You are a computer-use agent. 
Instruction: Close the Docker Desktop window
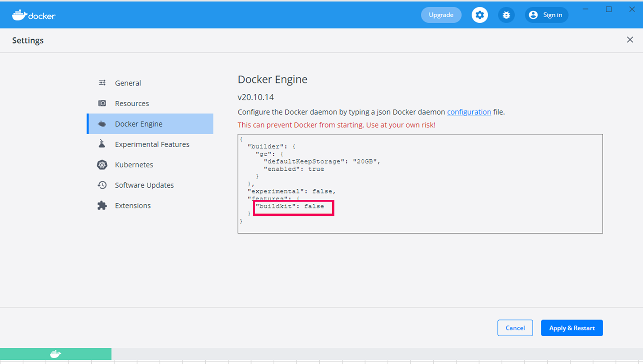[632, 9]
